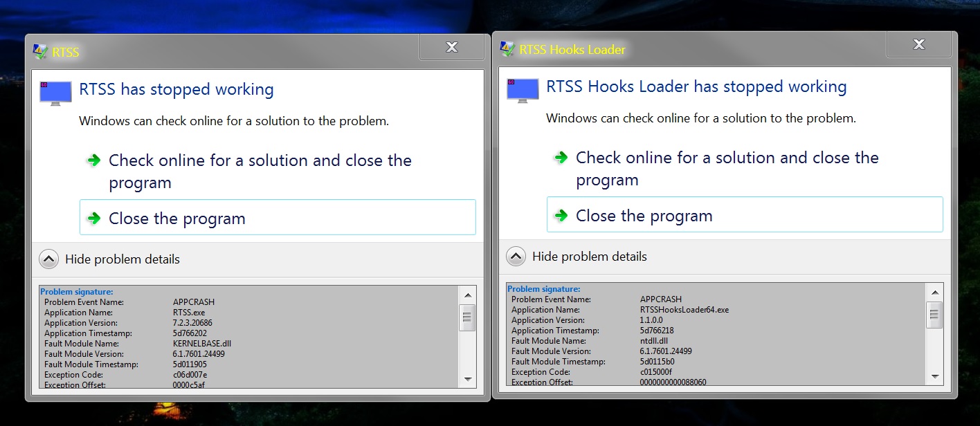The height and width of the screenshot is (426, 980).
Task: Click the RTSSHooksLoader64.exe value
Action: (684, 310)
